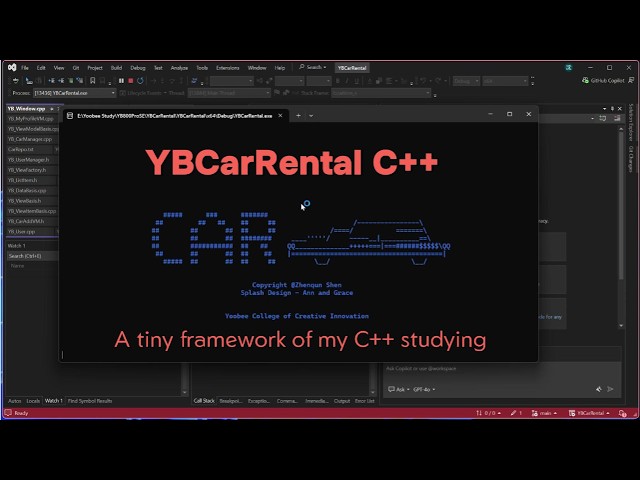The image size is (640, 480).
Task: Switch to the Locals tab
Action: [x=33, y=401]
